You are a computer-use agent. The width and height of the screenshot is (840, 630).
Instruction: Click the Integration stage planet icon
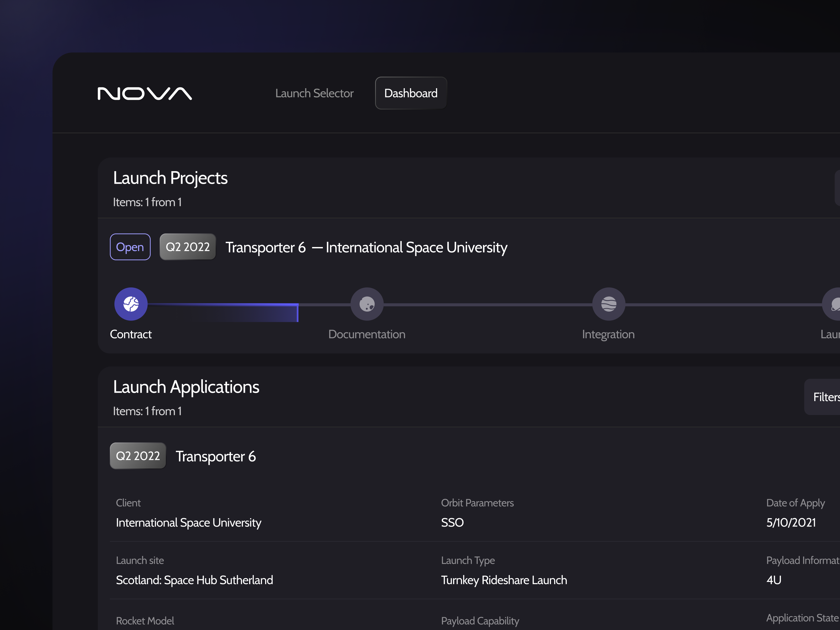coord(608,304)
